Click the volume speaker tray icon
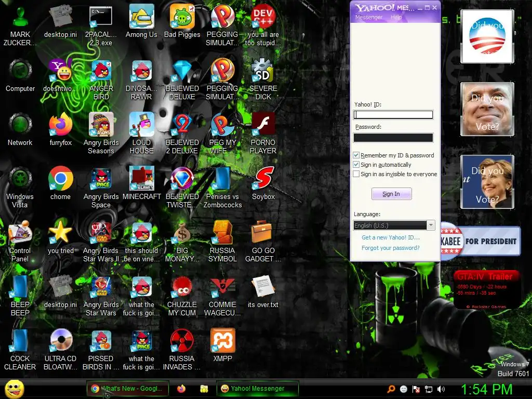 (x=441, y=389)
